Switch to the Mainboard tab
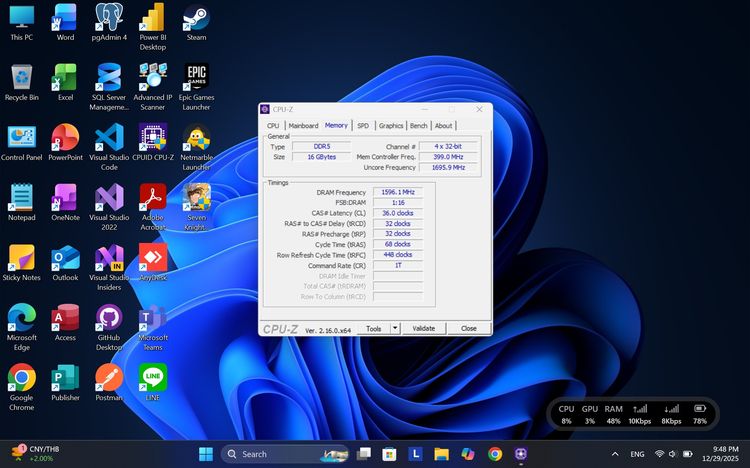The image size is (750, 468). tap(303, 126)
